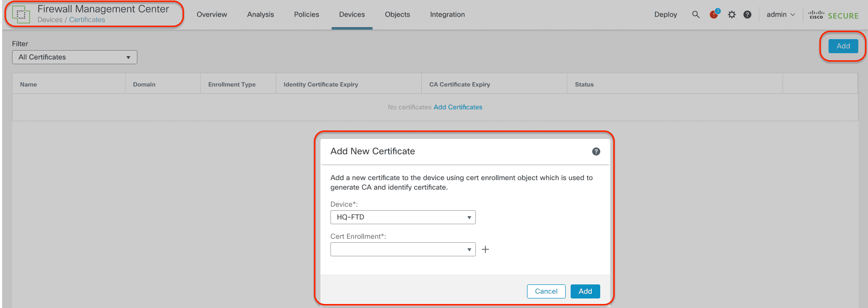Click the Firewall Management Center logo icon
868x308 pixels.
point(21,15)
